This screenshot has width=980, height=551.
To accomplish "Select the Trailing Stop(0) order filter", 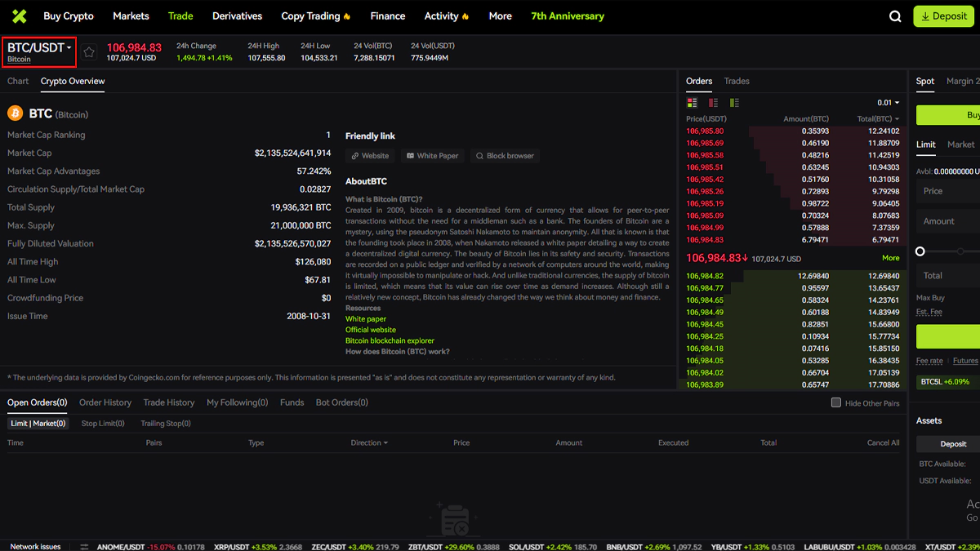I will (x=166, y=424).
